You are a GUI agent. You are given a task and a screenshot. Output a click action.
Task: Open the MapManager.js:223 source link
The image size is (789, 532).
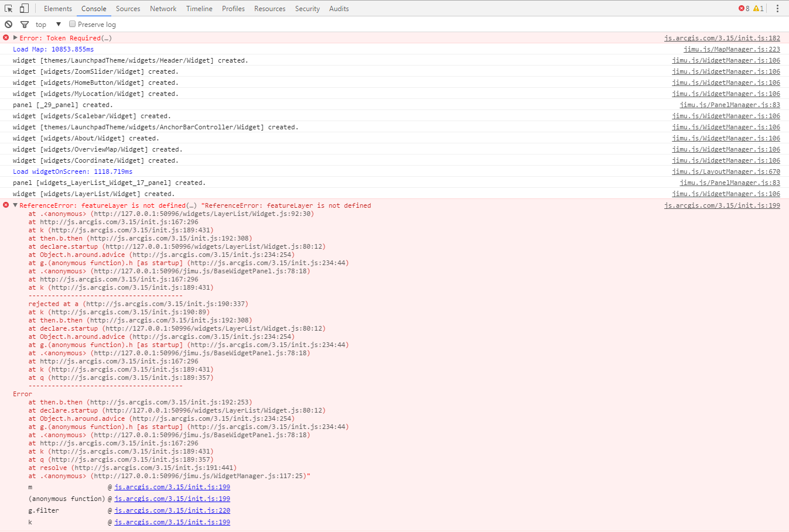(732, 49)
